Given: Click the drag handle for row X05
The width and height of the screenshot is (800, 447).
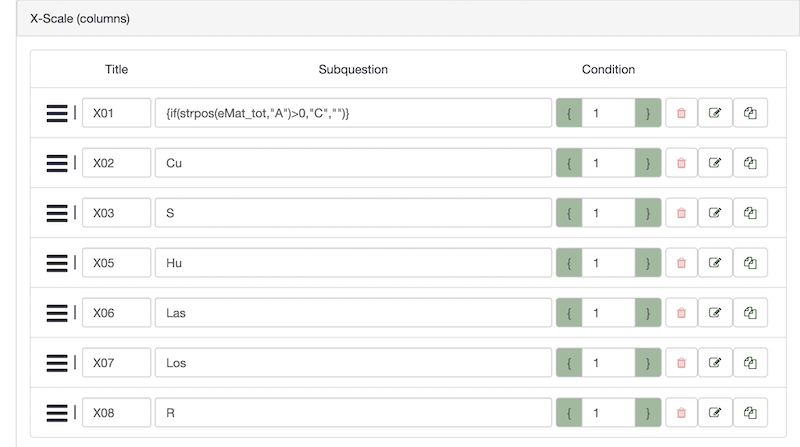Looking at the screenshot, I should [57, 263].
